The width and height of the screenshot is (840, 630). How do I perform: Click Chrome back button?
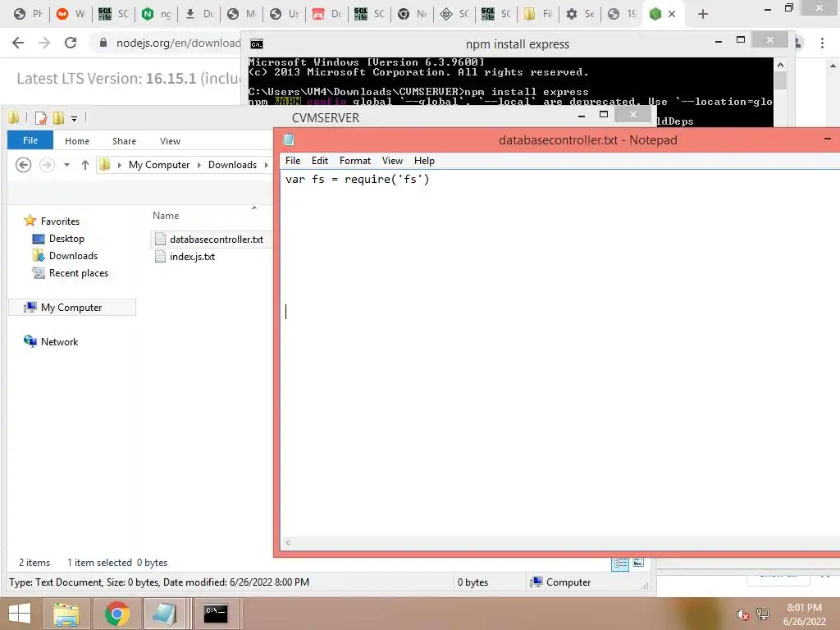click(18, 43)
